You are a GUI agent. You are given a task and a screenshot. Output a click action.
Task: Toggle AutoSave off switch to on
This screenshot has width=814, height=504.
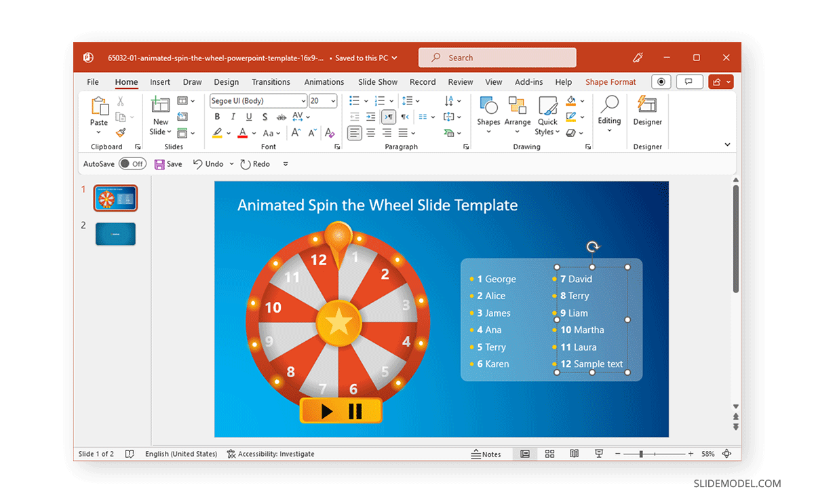(133, 163)
